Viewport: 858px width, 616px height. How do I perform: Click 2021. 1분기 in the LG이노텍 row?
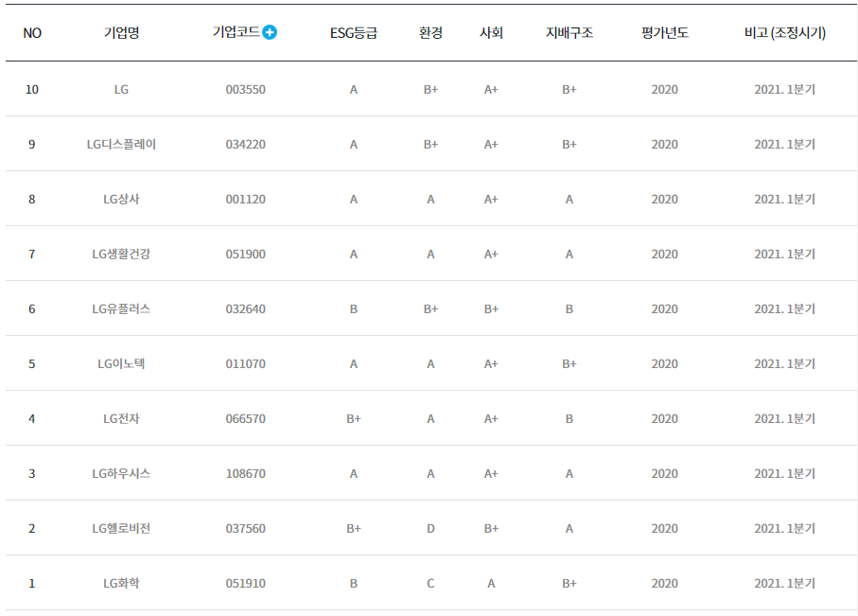(784, 363)
